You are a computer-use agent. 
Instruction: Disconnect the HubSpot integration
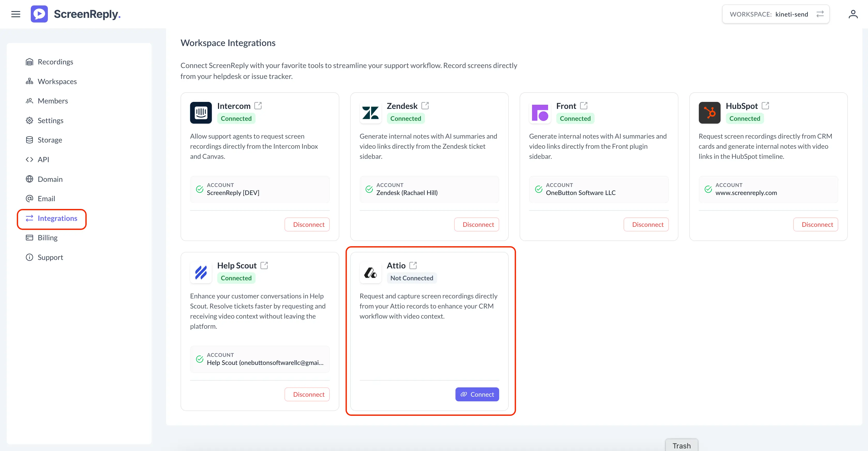click(815, 225)
